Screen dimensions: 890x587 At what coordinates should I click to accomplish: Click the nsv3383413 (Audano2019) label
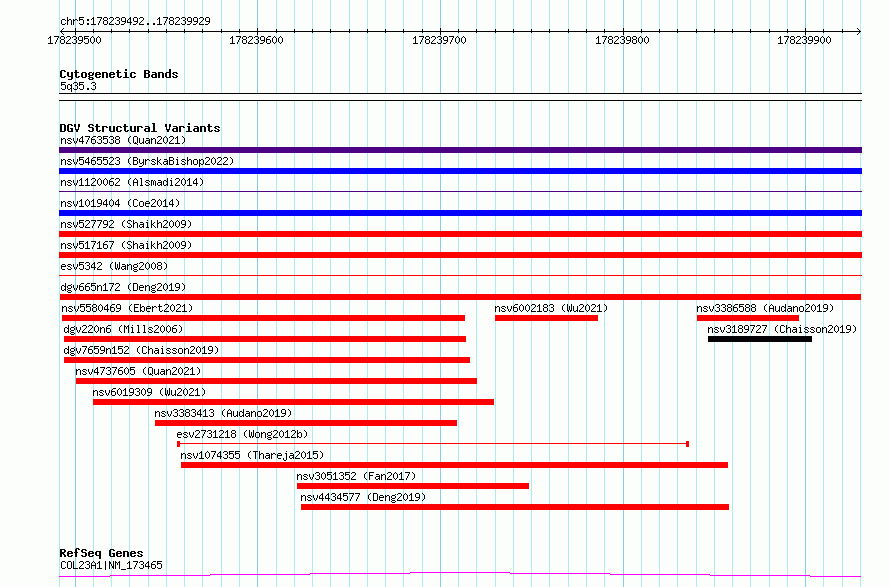point(223,413)
